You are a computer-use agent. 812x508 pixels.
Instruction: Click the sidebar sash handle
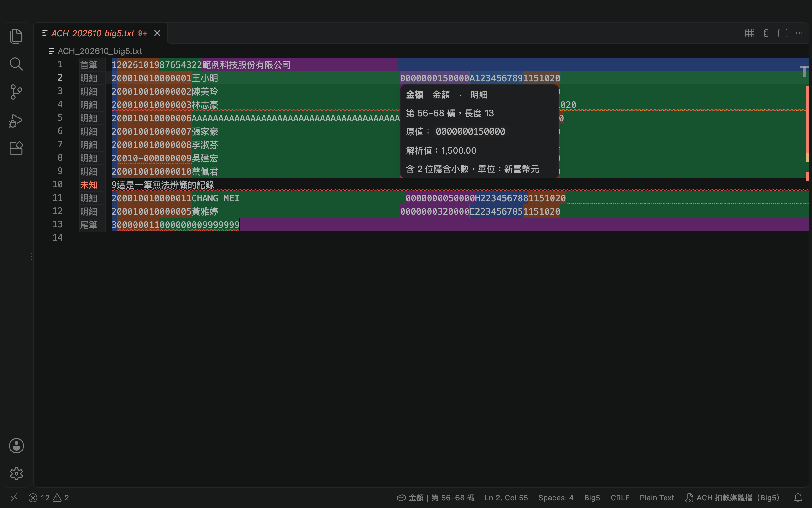pyautogui.click(x=31, y=256)
